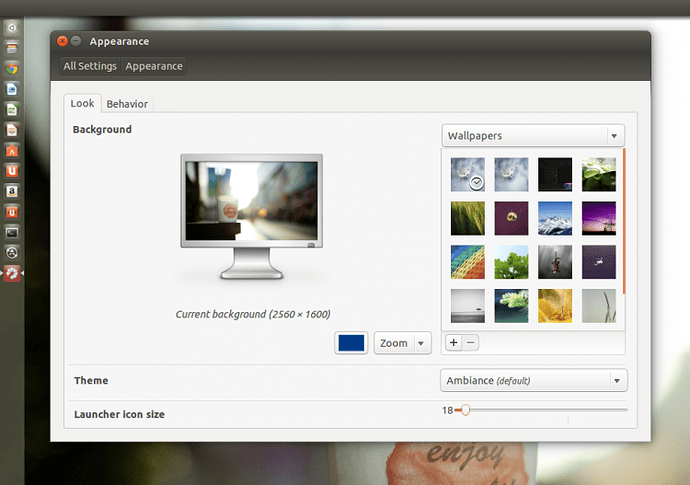Image resolution: width=690 pixels, height=485 pixels.
Task: Switch to the Behavior tab
Action: pyautogui.click(x=127, y=104)
